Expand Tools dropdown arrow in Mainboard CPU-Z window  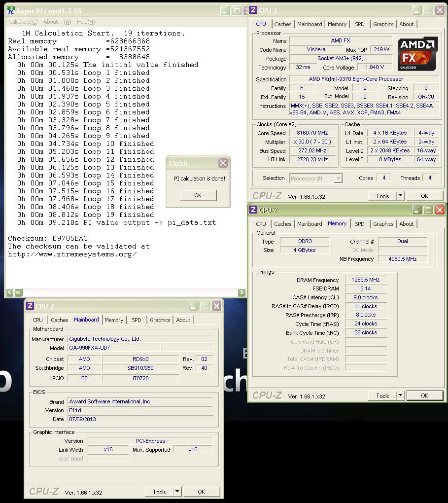177,492
